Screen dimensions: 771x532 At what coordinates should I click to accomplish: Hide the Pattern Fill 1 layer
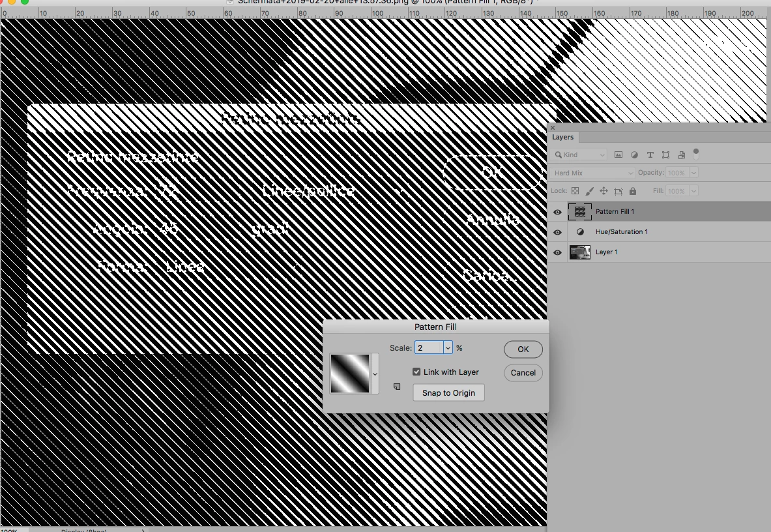tap(557, 212)
